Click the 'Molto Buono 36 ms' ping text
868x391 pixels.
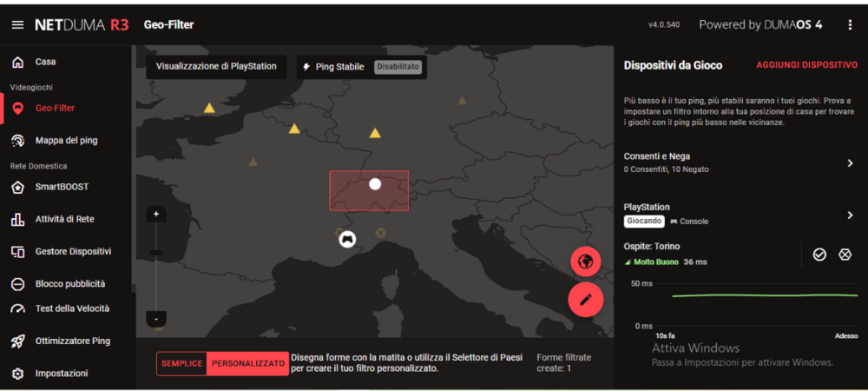click(666, 262)
